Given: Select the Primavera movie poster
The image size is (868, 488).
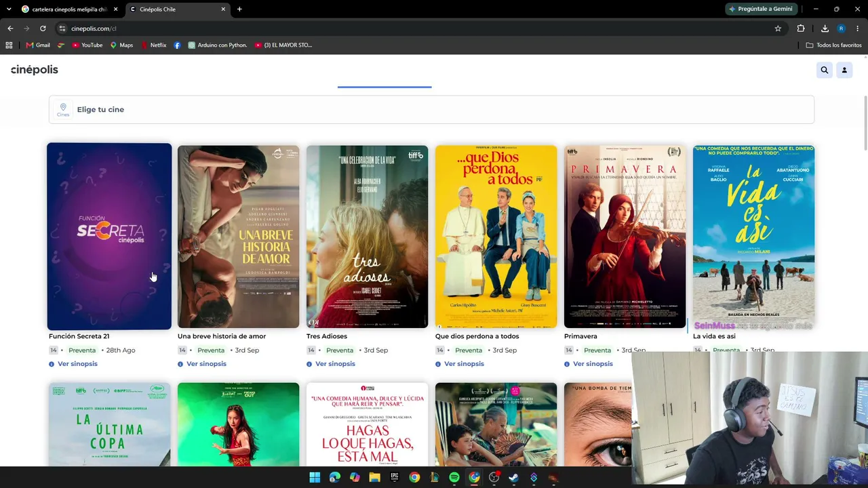Looking at the screenshot, I should tap(625, 237).
